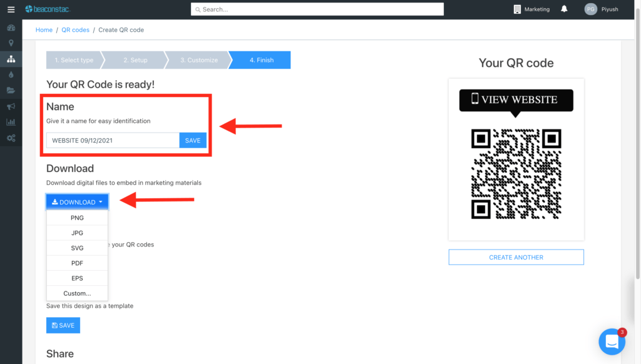The width and height of the screenshot is (641, 364).
Task: Select the dashboard icon in the sidebar
Action: pyautogui.click(x=11, y=28)
